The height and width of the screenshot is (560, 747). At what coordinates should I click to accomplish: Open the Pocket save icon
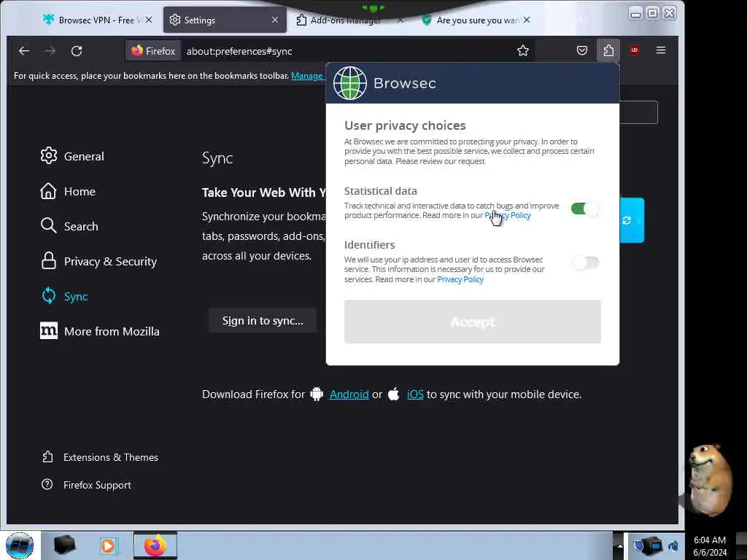click(x=581, y=50)
